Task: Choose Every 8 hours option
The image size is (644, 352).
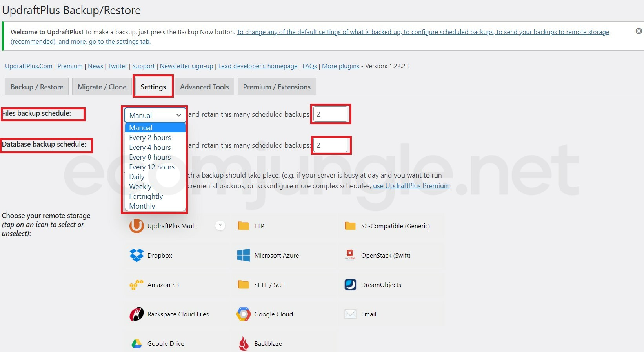Action: click(155, 157)
